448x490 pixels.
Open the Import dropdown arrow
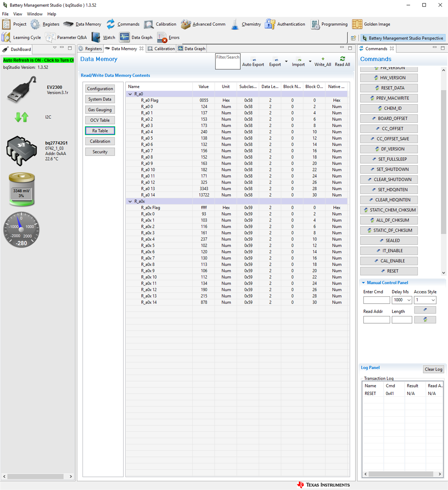pyautogui.click(x=310, y=62)
